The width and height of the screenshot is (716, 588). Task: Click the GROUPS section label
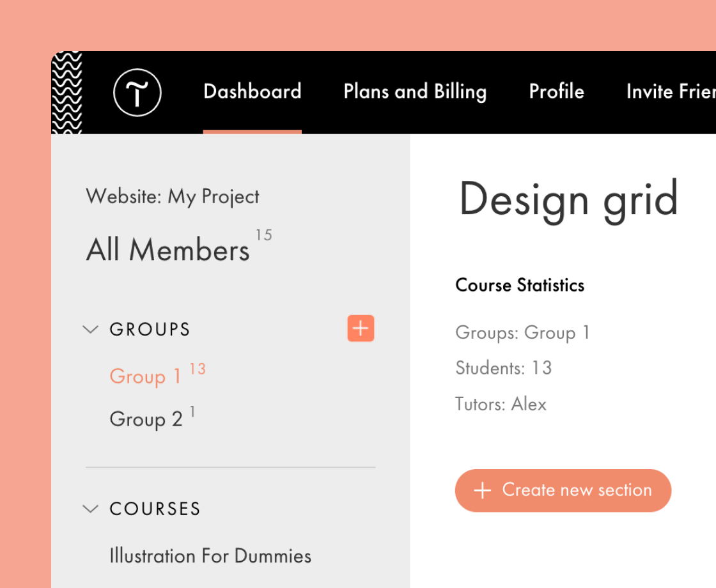click(150, 330)
